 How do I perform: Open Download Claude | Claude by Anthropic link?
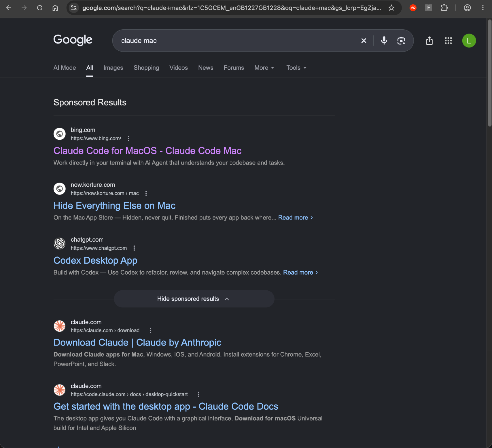coord(137,343)
